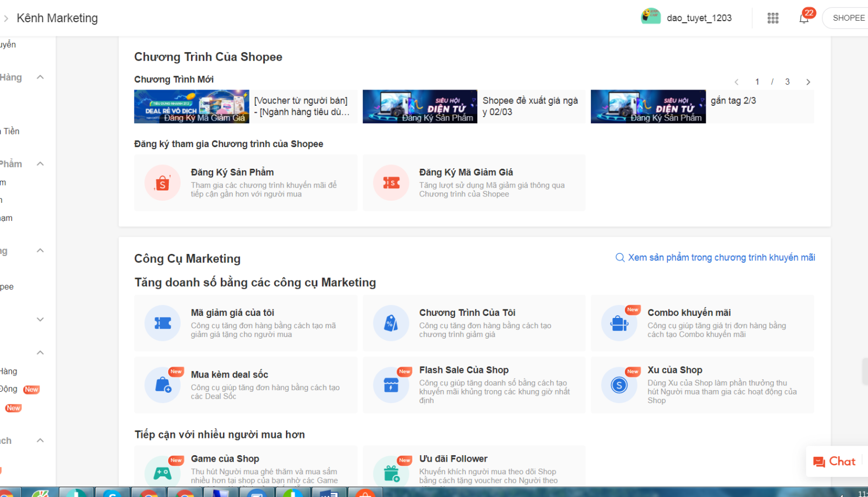Expand the collapsed sidebar section chevron
The height and width of the screenshot is (497, 868).
click(x=40, y=320)
